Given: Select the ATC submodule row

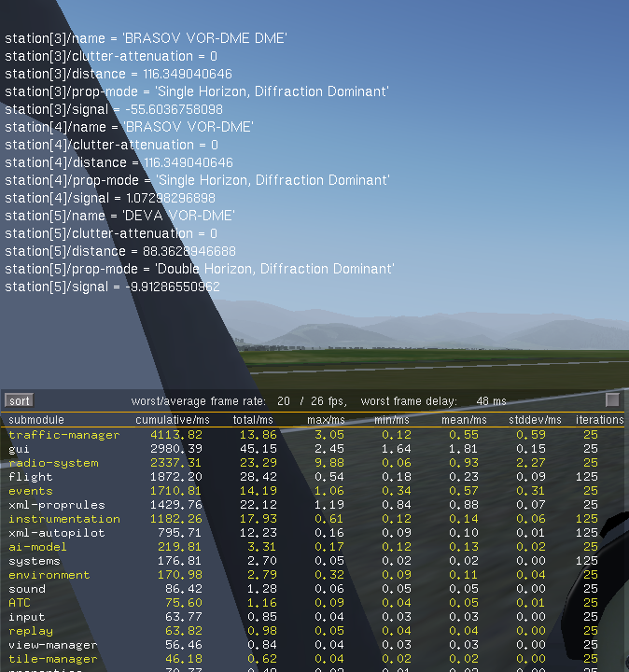Looking at the screenshot, I should point(19,603).
